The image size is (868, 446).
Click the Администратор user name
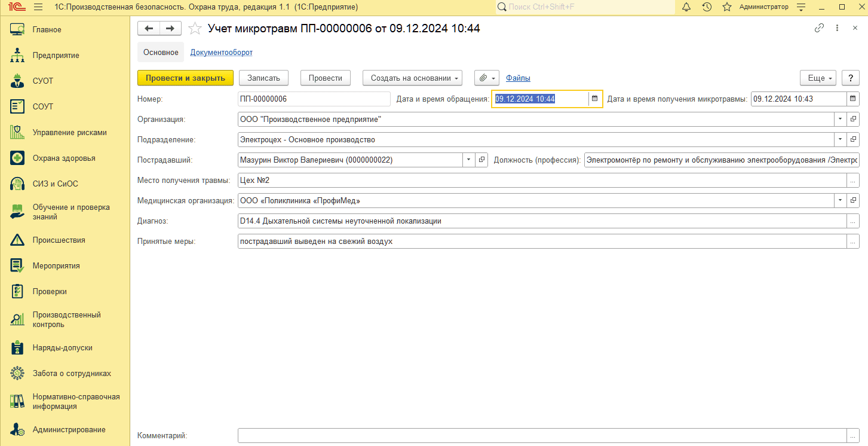coord(763,7)
